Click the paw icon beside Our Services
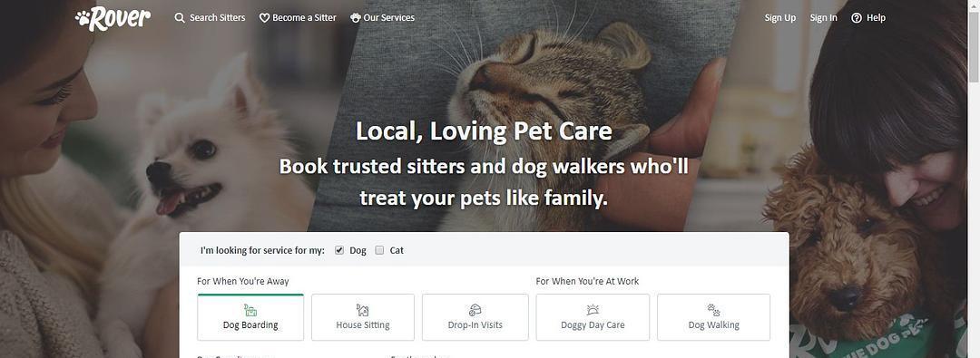The width and height of the screenshot is (980, 358). (356, 18)
